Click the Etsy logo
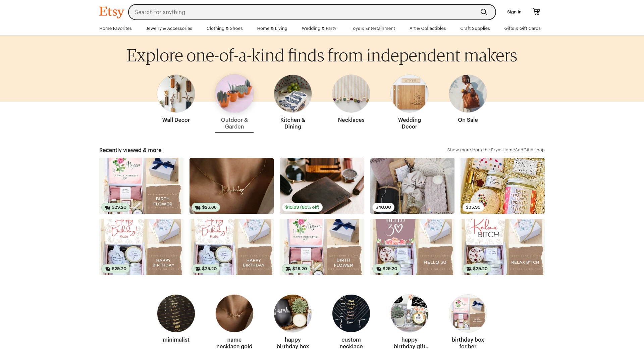The image size is (644, 349). coord(112,12)
